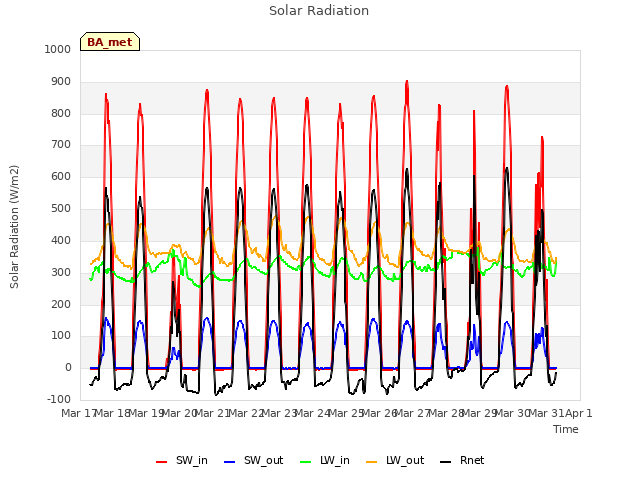Click the black Rnet legend swatch
Viewport: 640px width, 480px height.
[446, 462]
